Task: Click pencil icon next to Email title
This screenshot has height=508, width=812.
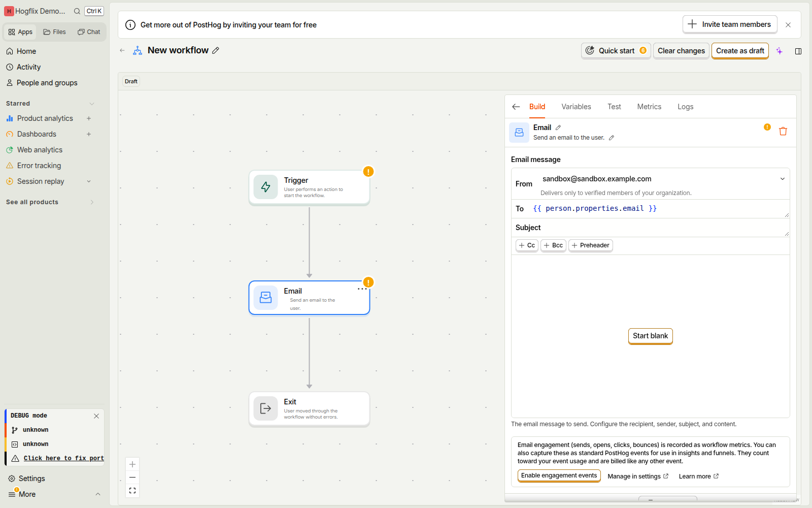Action: pos(558,128)
